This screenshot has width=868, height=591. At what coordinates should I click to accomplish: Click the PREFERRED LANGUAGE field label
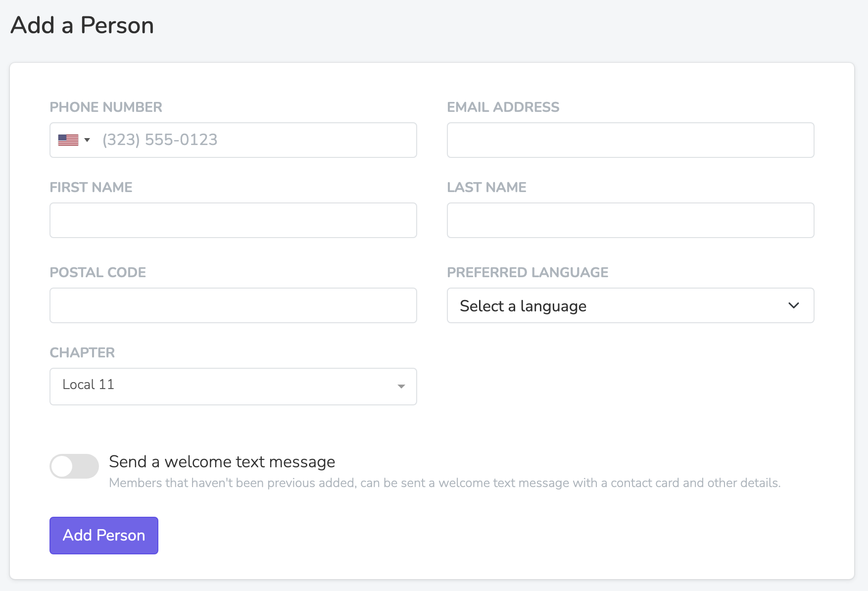[x=528, y=272]
